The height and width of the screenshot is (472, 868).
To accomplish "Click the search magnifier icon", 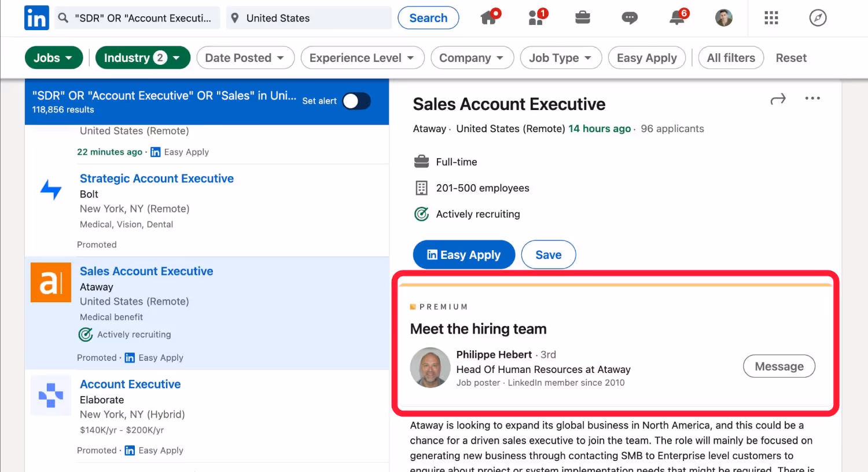I will click(63, 18).
